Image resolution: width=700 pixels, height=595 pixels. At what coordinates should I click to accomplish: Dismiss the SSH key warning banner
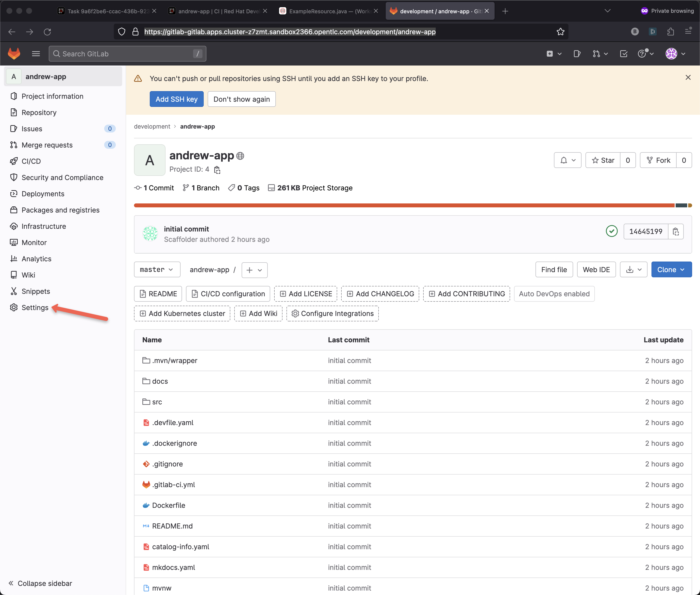pos(688,78)
